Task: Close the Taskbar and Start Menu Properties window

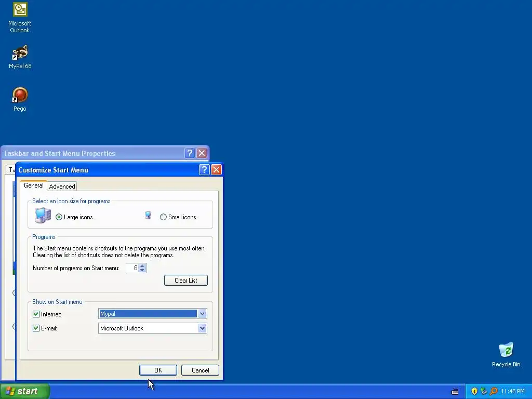Action: pyautogui.click(x=202, y=153)
